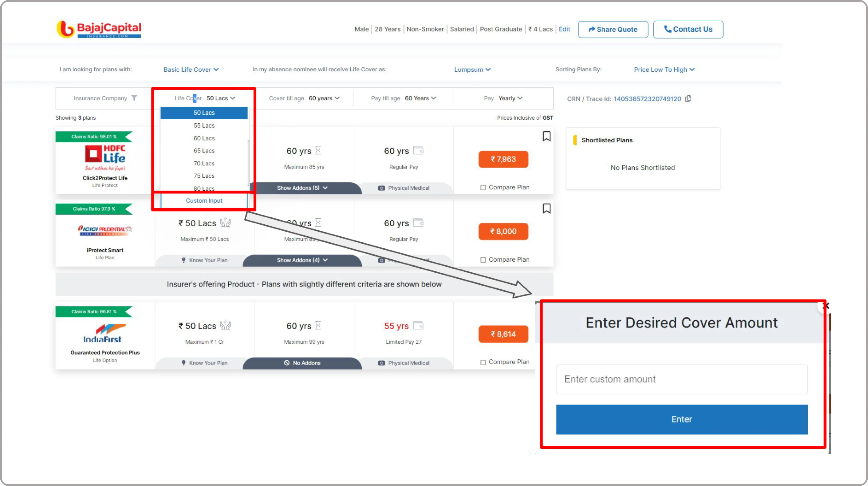The height and width of the screenshot is (486, 868).
Task: Click the BajajCapital logo
Action: 99,29
